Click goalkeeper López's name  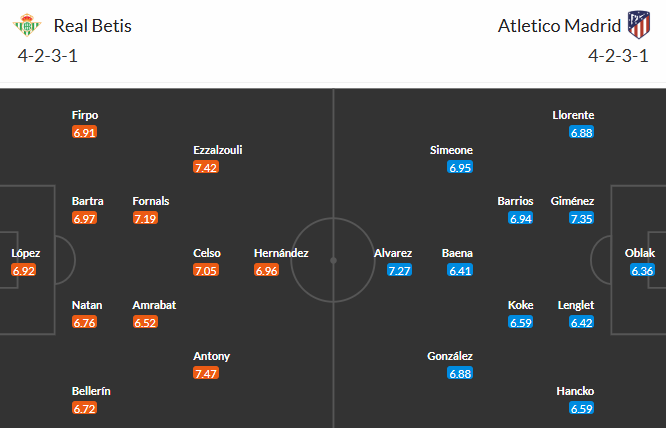point(25,253)
